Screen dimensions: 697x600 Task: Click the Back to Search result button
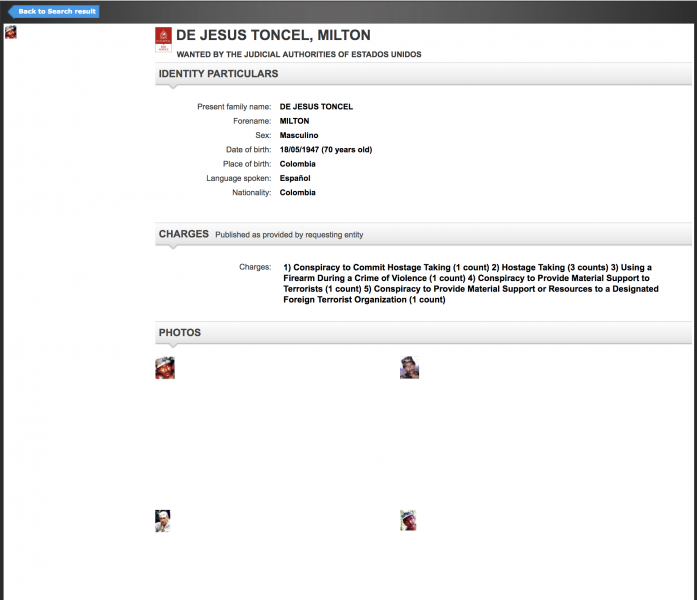56,11
